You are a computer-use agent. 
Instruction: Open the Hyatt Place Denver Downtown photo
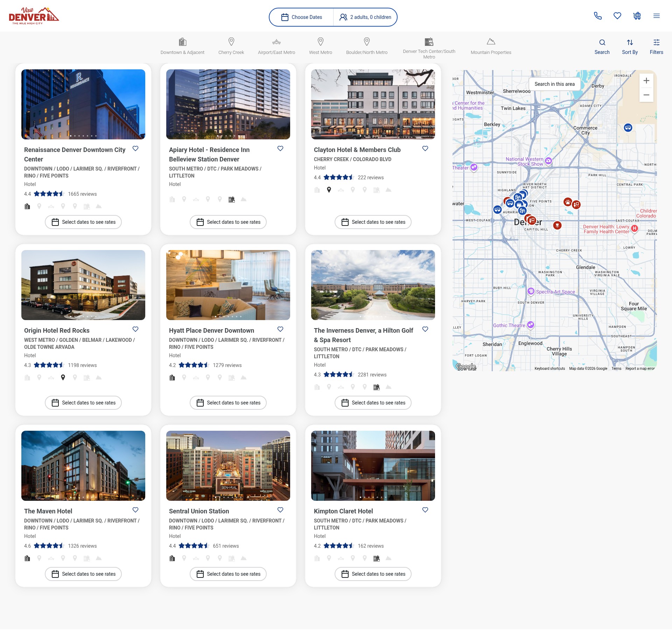point(228,285)
